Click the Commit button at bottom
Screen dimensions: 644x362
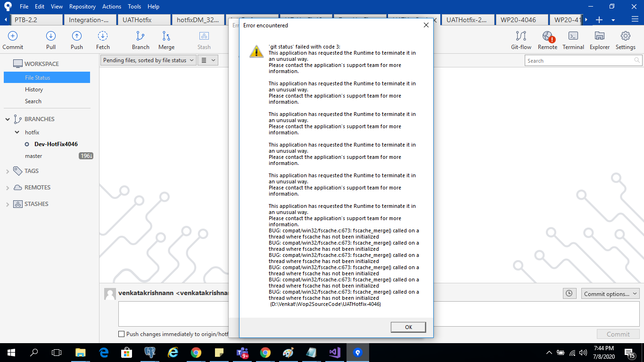[618, 334]
